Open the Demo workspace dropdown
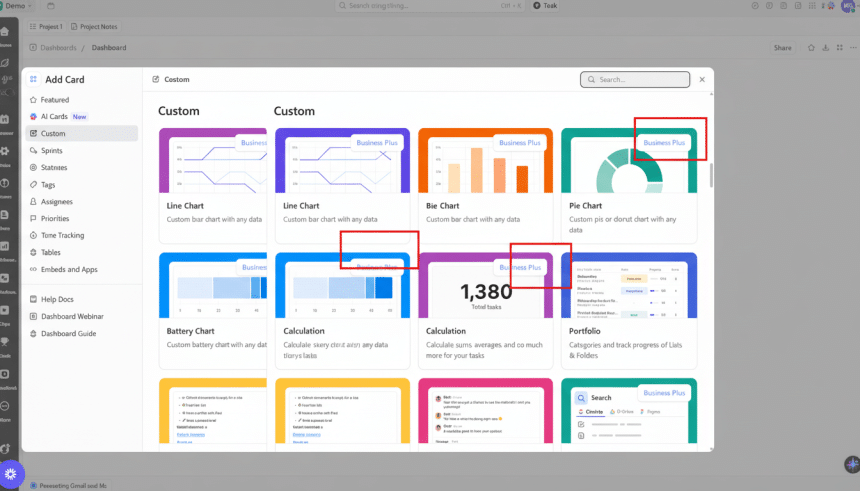The image size is (860, 491). tap(18, 5)
